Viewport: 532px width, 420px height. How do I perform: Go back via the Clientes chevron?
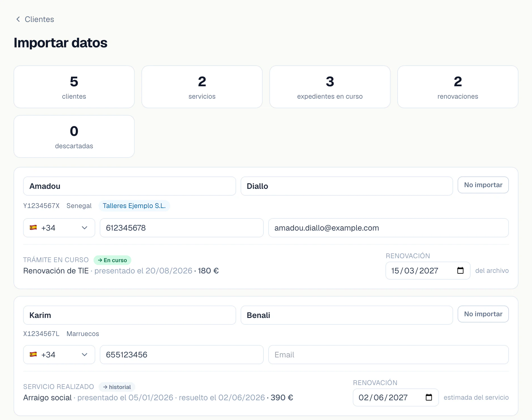click(x=18, y=19)
